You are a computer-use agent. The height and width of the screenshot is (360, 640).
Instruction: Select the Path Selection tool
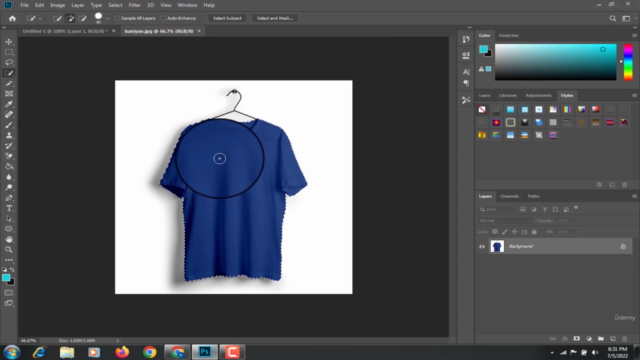click(9, 219)
